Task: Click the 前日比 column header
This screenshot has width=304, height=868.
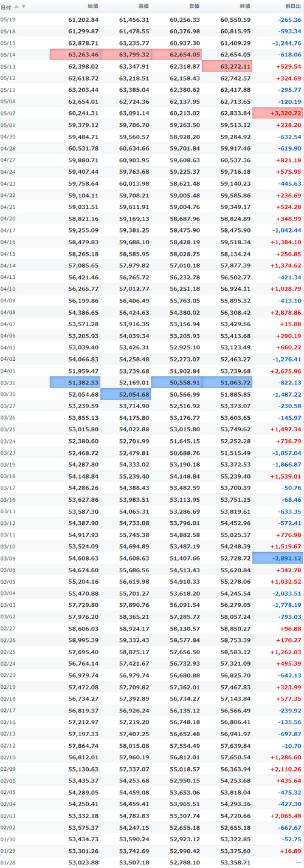Action: coord(292,6)
